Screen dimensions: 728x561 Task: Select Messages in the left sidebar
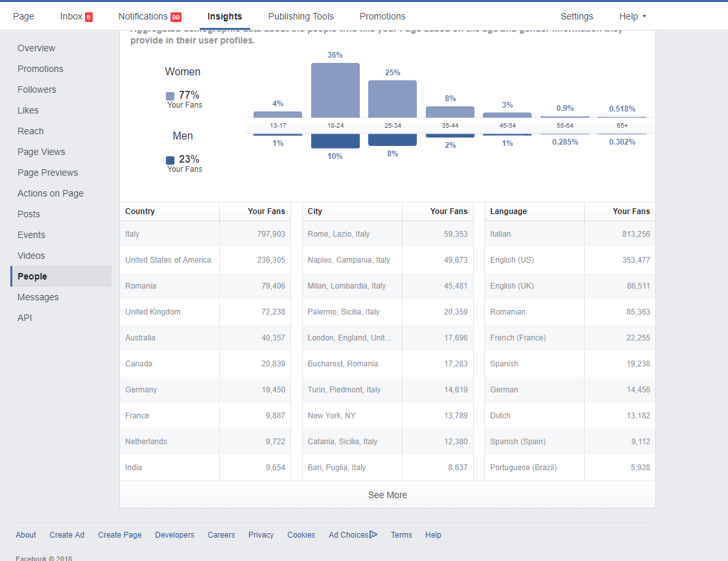click(38, 297)
